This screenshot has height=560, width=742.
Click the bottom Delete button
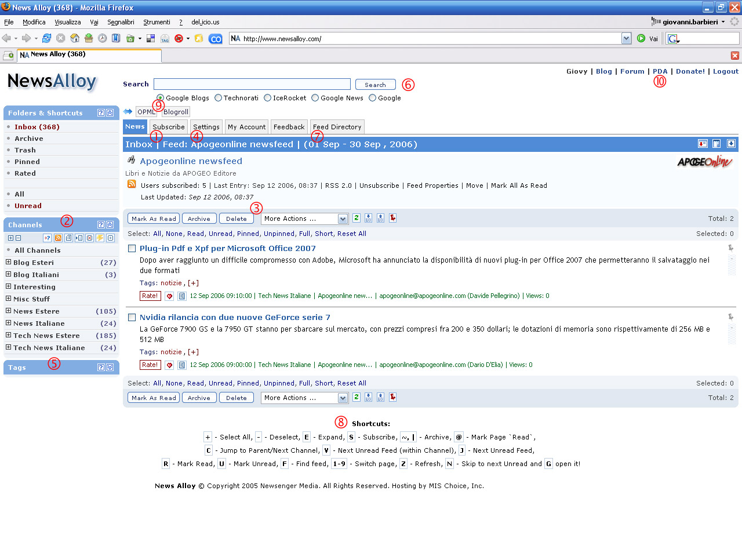coord(237,398)
